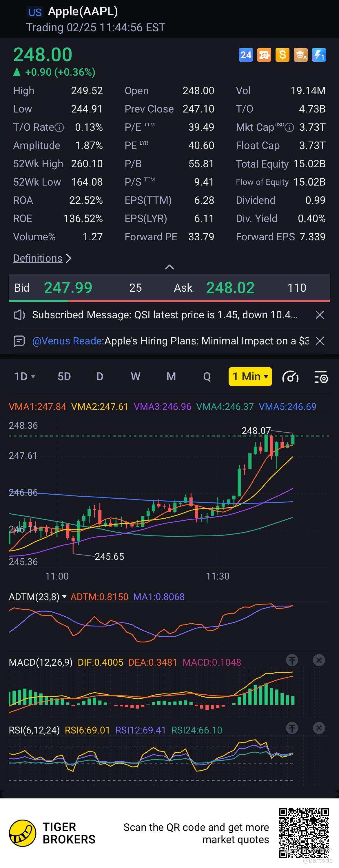Tap the yellow dollar sign icon

click(282, 55)
